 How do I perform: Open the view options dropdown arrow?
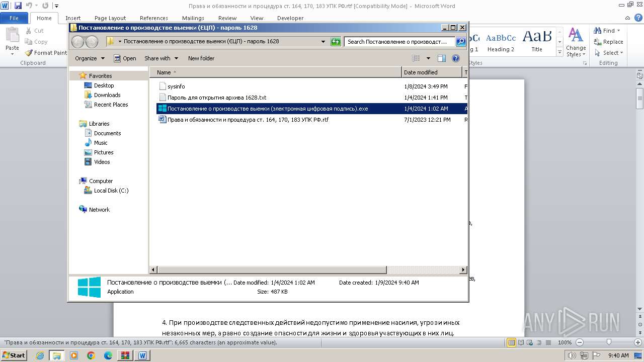click(x=428, y=58)
